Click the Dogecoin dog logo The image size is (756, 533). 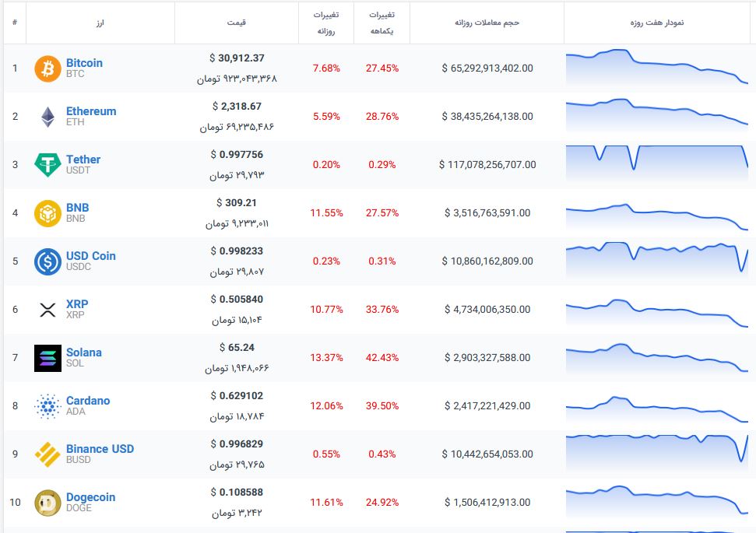click(47, 503)
